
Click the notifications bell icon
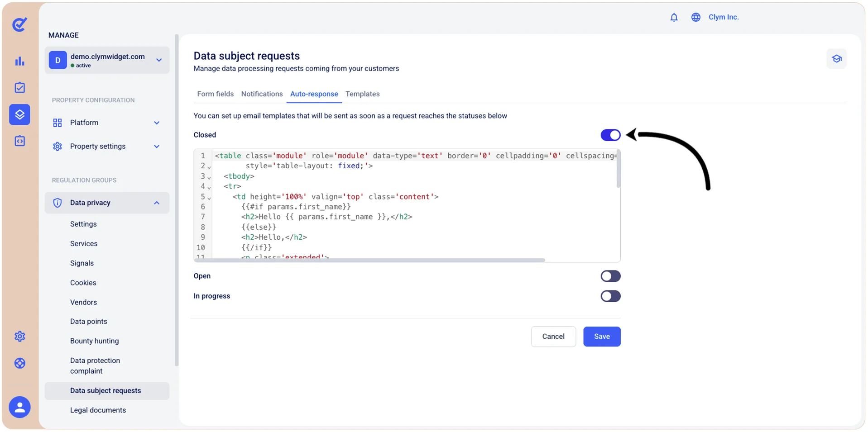coord(674,17)
